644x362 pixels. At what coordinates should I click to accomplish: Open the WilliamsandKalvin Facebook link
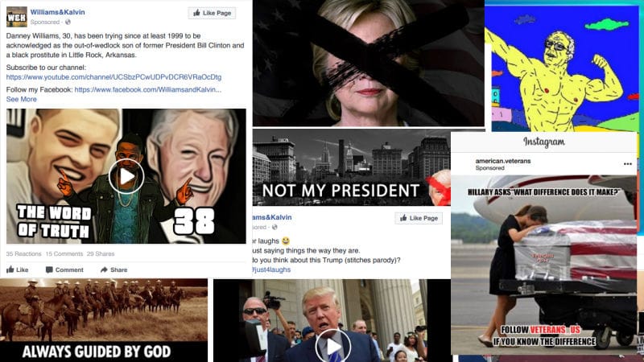pyautogui.click(x=148, y=89)
